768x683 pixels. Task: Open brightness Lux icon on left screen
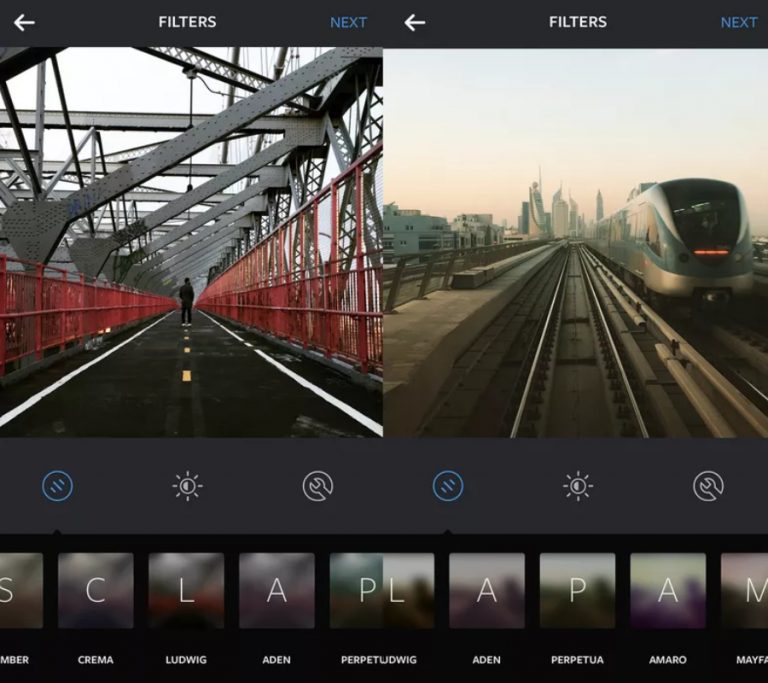click(187, 487)
